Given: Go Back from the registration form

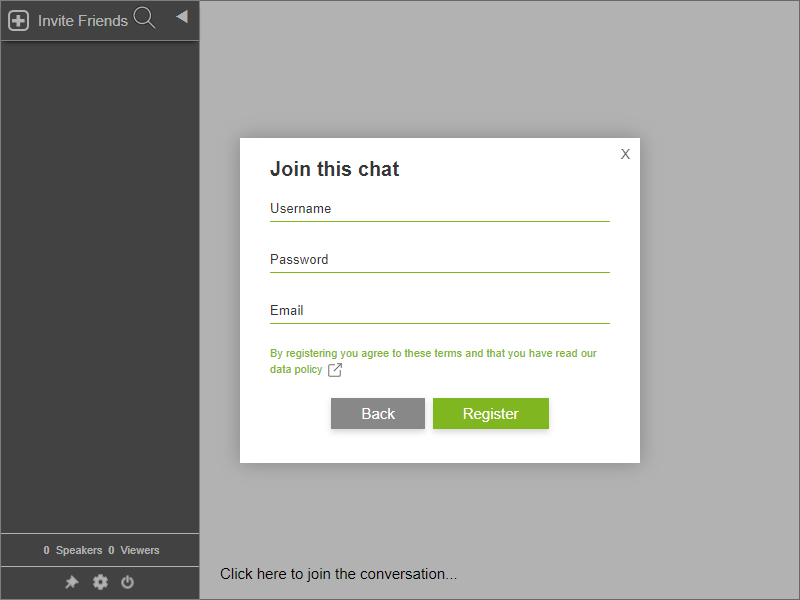Looking at the screenshot, I should [x=378, y=413].
